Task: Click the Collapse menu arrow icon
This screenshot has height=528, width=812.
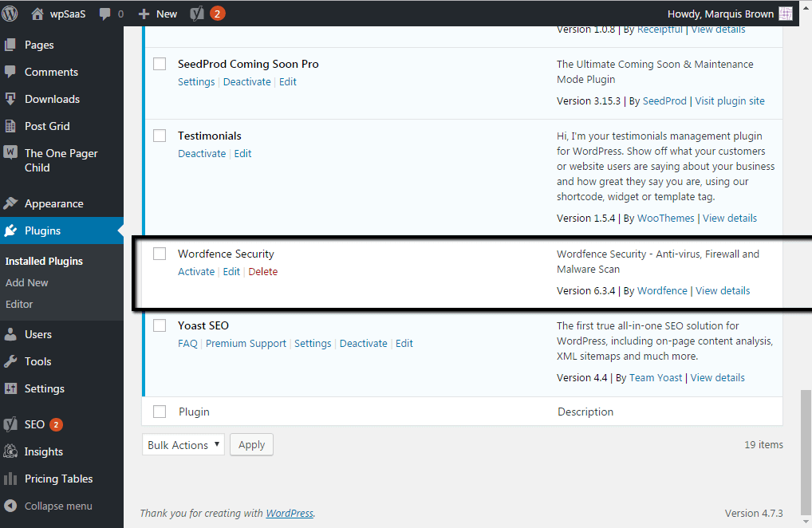Action: click(x=10, y=506)
